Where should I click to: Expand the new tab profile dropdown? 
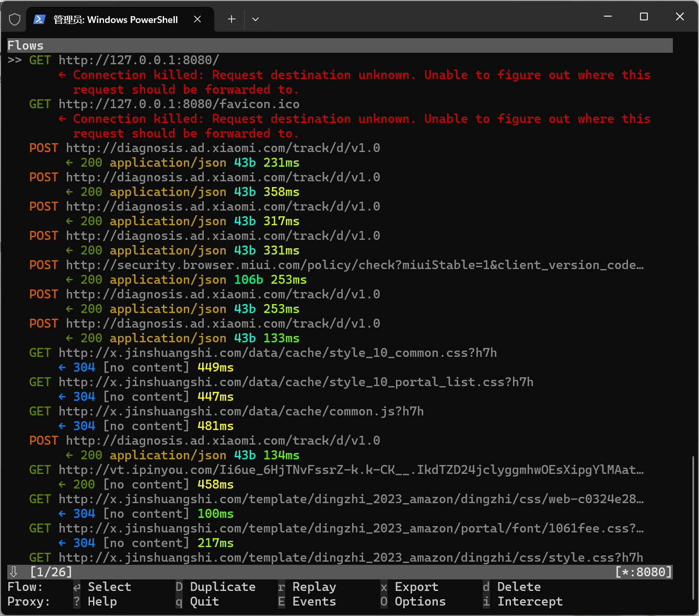255,19
